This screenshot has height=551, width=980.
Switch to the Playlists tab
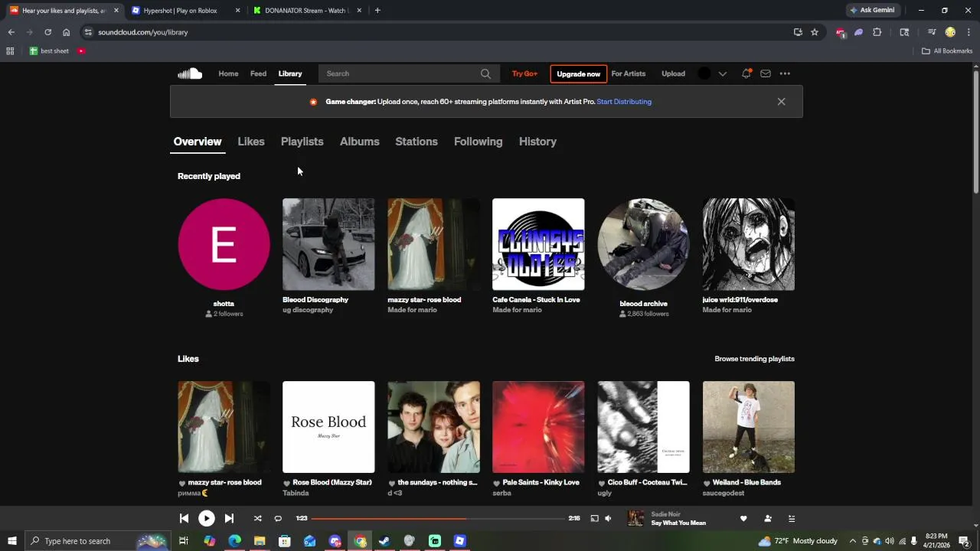pyautogui.click(x=302, y=142)
